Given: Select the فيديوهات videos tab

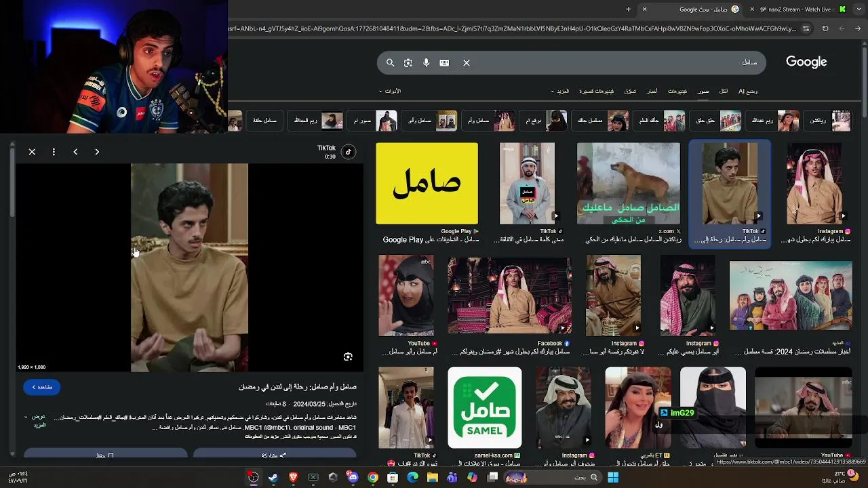Looking at the screenshot, I should (677, 91).
